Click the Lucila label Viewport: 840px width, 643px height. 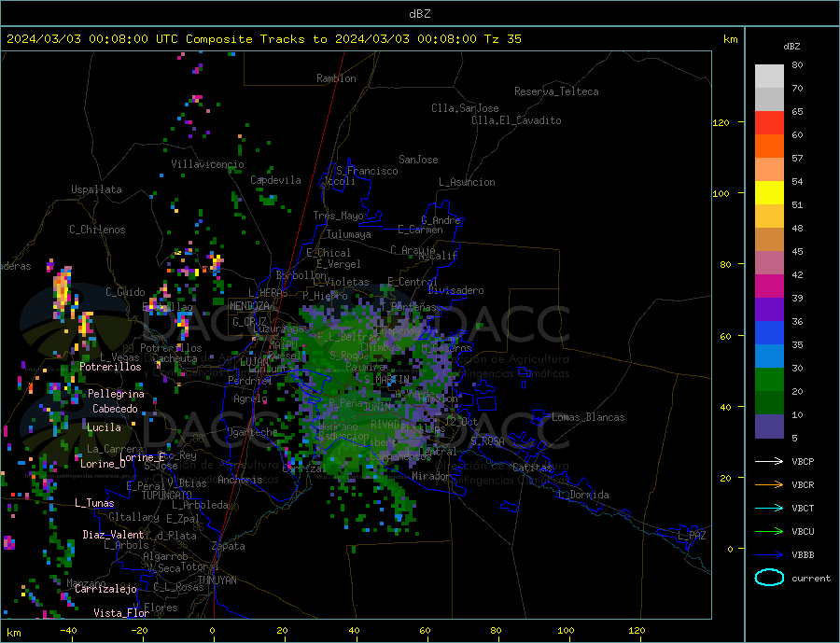(104, 427)
